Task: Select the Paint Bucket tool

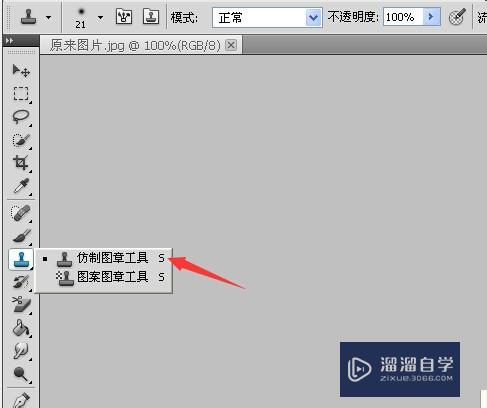Action: tap(21, 328)
